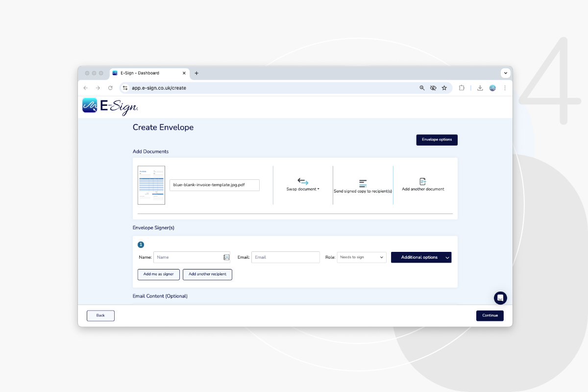
Task: Click Add another document
Action: (x=423, y=185)
